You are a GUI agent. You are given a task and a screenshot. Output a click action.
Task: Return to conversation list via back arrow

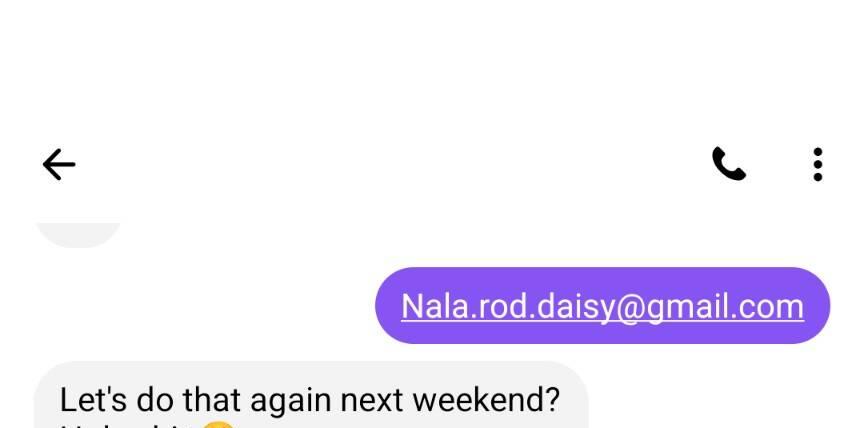pos(59,164)
